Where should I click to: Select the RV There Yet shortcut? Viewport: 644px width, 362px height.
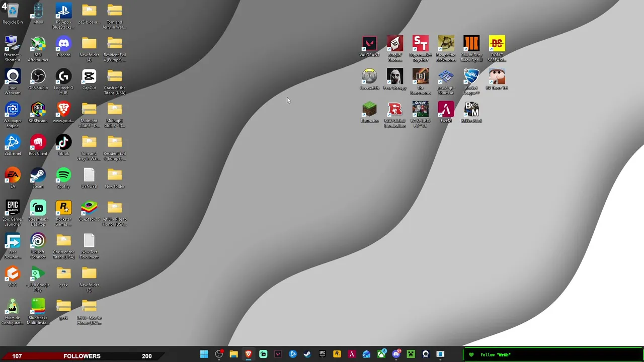(497, 79)
